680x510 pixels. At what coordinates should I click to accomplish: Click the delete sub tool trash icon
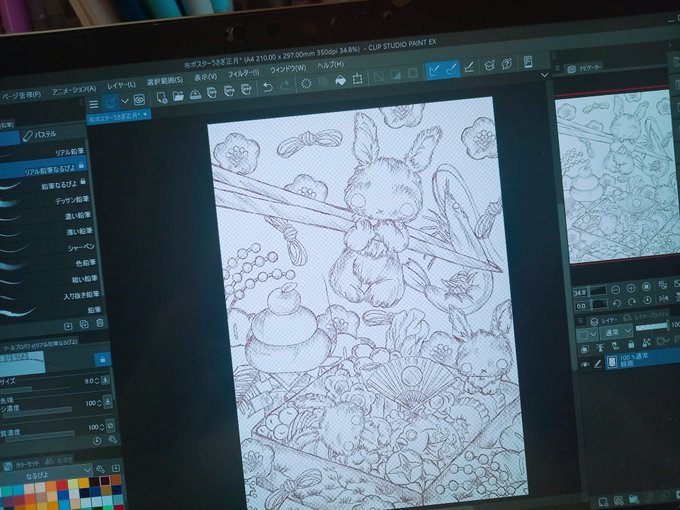(x=100, y=324)
